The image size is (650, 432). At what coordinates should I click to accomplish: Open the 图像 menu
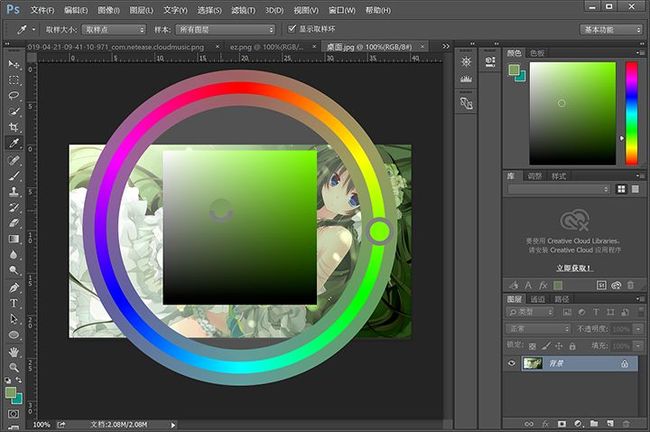pyautogui.click(x=109, y=10)
